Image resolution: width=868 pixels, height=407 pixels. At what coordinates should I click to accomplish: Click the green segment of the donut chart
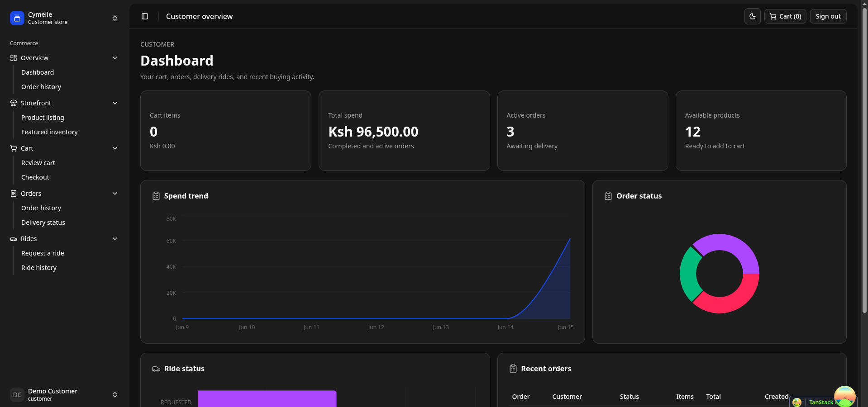[688, 274]
